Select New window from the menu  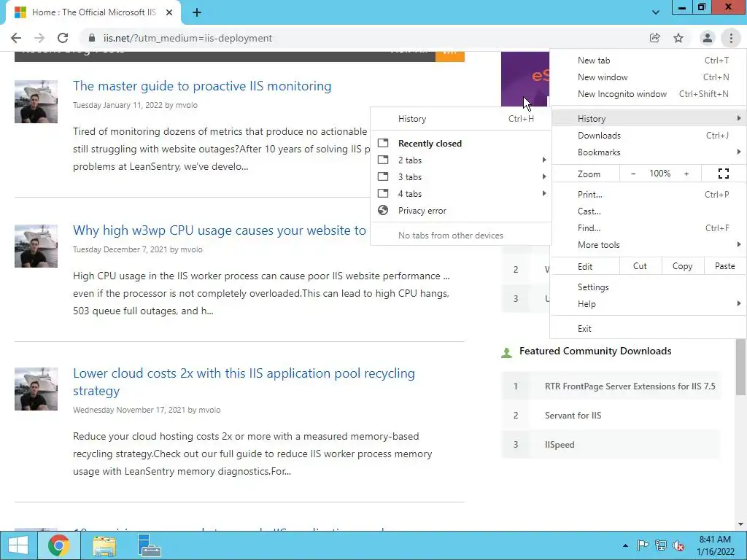coord(648,77)
